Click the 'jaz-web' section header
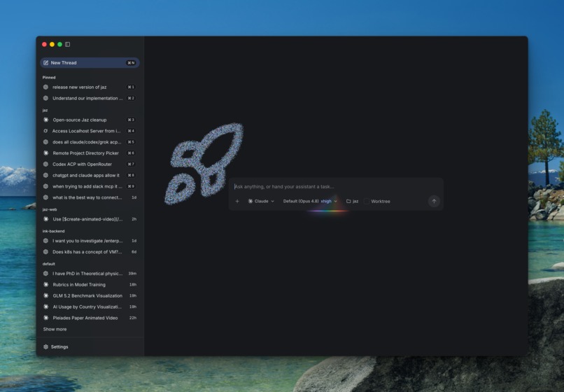The height and width of the screenshot is (392, 564). pos(50,209)
